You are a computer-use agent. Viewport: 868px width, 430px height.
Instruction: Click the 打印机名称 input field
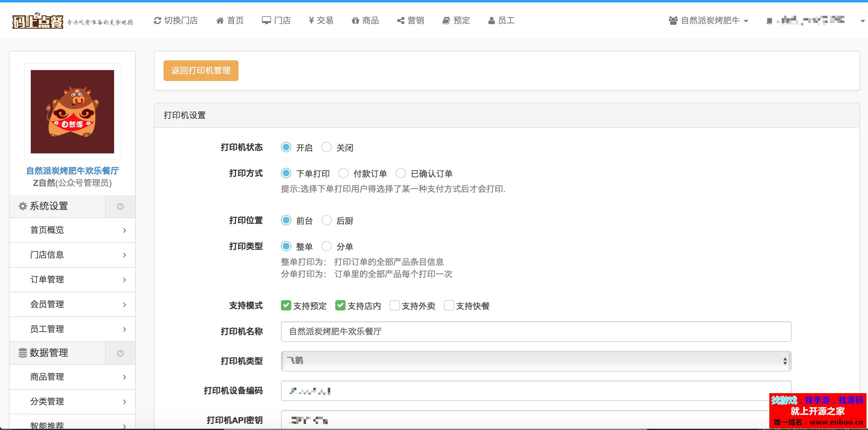tap(536, 332)
